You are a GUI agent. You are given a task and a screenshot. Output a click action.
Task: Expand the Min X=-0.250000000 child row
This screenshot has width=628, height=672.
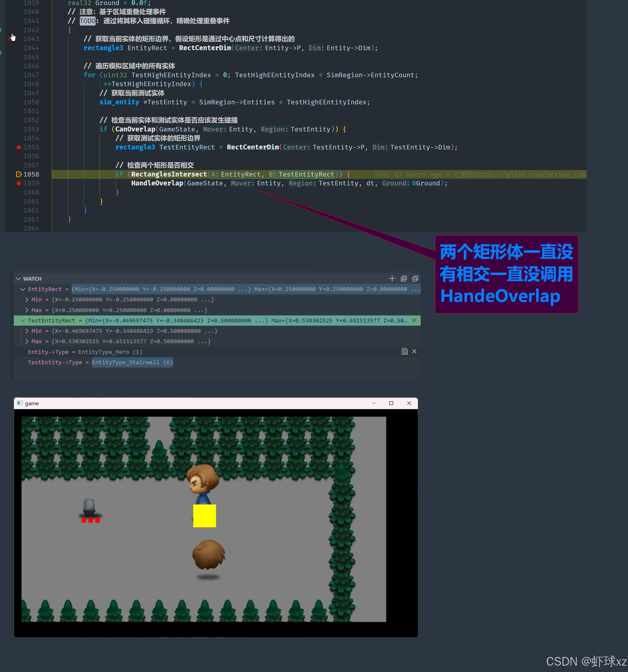(x=27, y=299)
